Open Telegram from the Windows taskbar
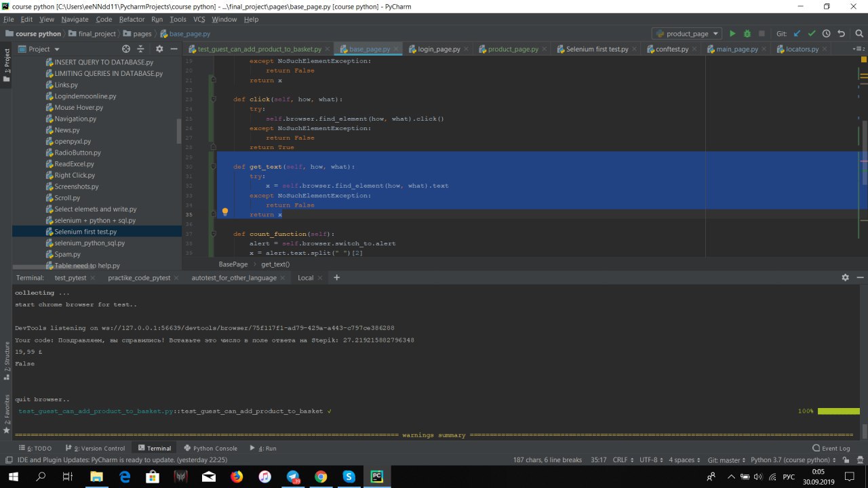868x488 pixels. 293,476
